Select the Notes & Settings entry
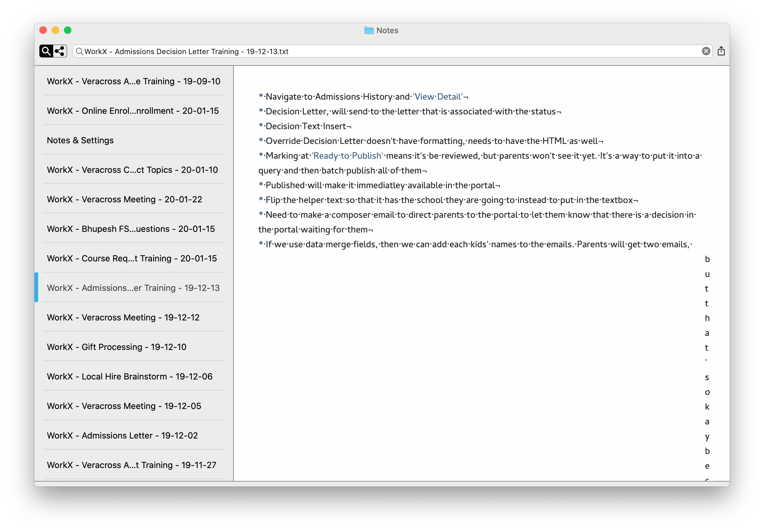The height and width of the screenshot is (532, 764). 80,141
